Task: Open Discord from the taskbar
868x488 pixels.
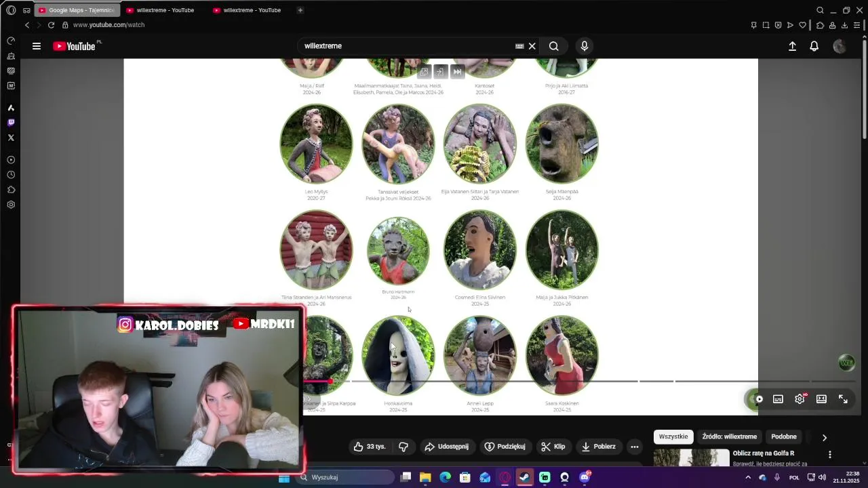Action: point(585,477)
